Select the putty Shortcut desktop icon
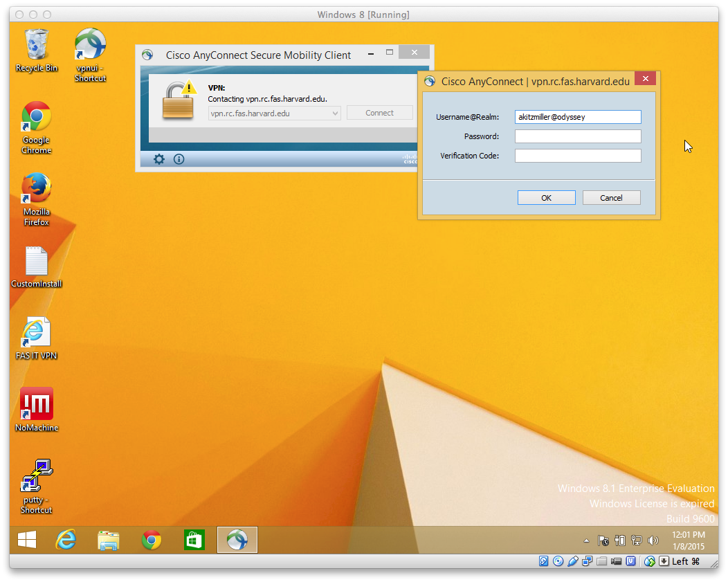 36,486
